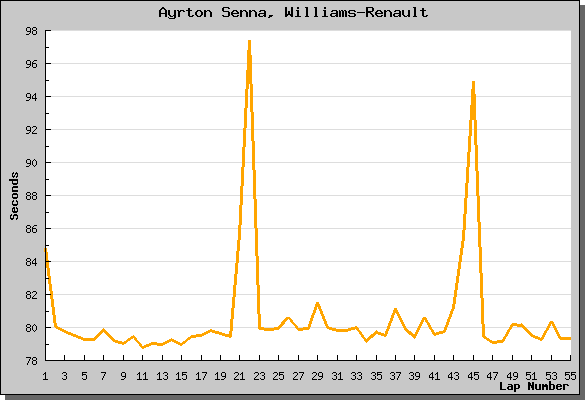Click the 88 value on the Y axis

pyautogui.click(x=31, y=196)
